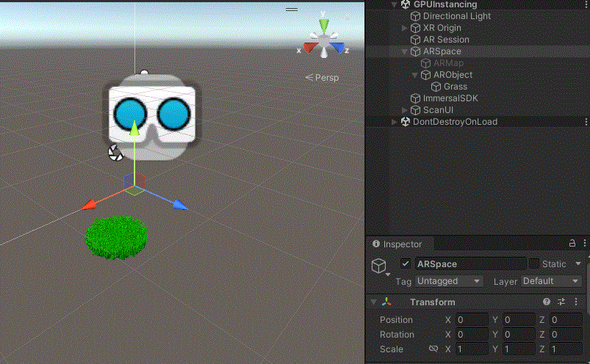This screenshot has width=590, height=364.
Task: Collapse the ARSpace tree arrow
Action: coord(405,51)
